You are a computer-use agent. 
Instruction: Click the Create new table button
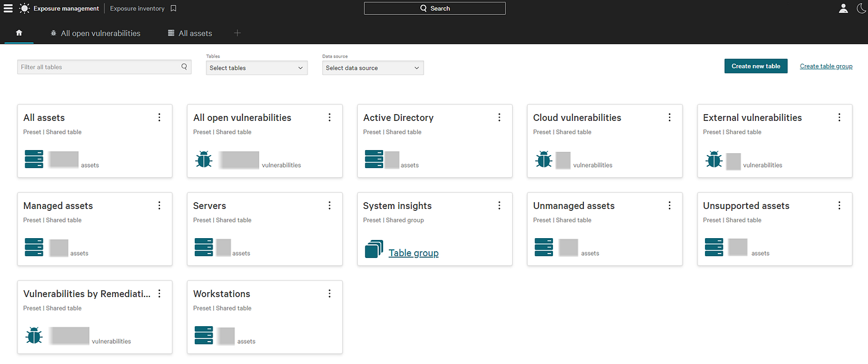[x=756, y=66]
